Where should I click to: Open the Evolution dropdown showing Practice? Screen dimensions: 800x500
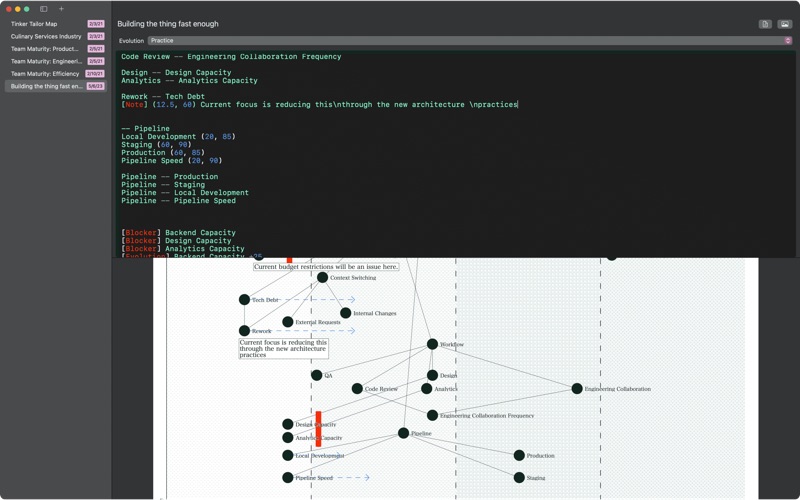coord(470,40)
